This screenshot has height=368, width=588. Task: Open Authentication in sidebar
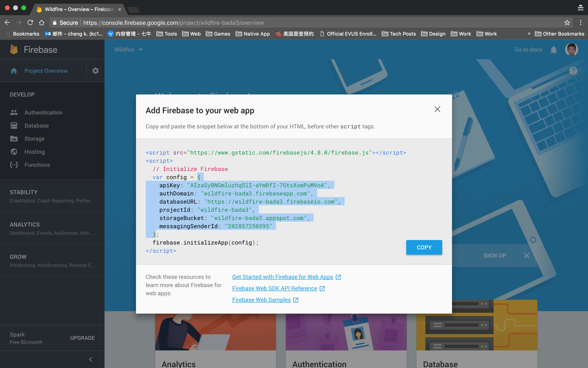(x=43, y=112)
